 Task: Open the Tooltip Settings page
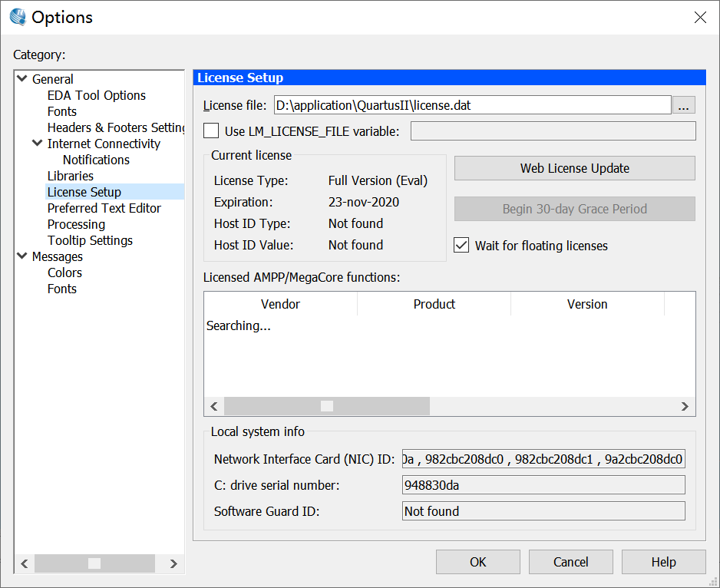pyautogui.click(x=89, y=240)
